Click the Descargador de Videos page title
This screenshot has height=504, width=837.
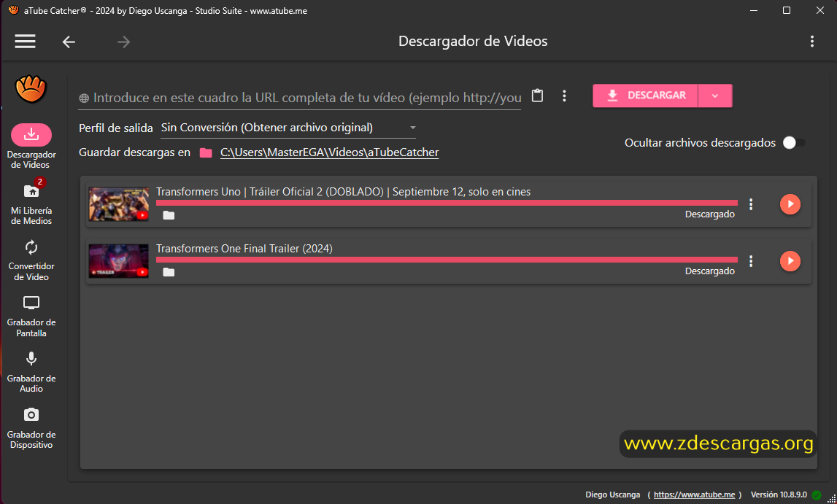[473, 42]
